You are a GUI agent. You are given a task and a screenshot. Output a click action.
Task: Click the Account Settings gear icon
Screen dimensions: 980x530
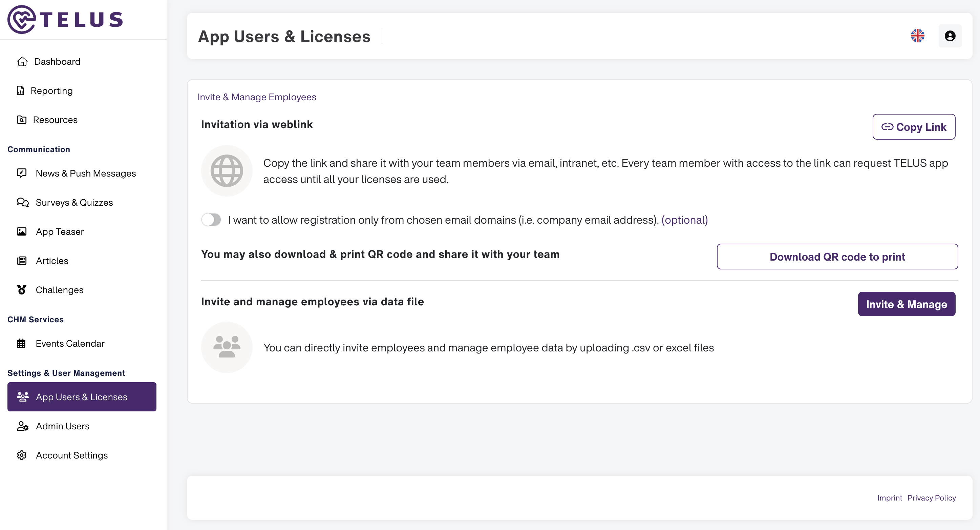22,455
